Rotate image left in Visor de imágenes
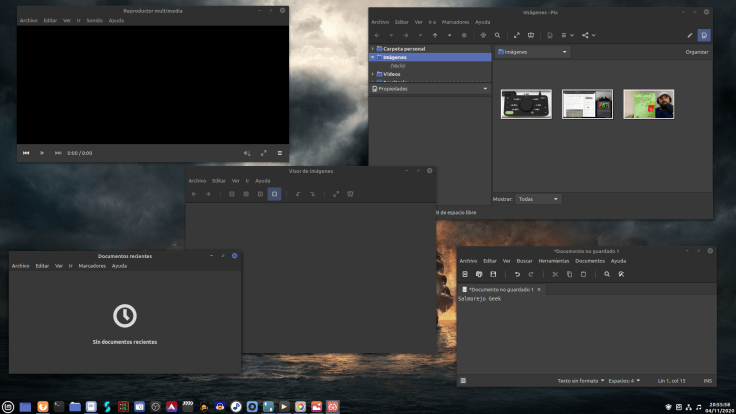 click(x=298, y=194)
